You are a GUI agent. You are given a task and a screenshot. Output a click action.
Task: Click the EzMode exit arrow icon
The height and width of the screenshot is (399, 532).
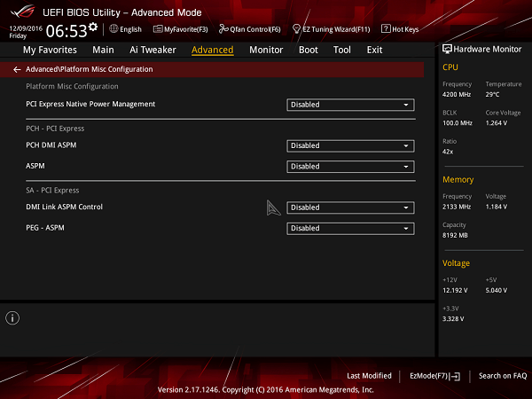tap(456, 376)
